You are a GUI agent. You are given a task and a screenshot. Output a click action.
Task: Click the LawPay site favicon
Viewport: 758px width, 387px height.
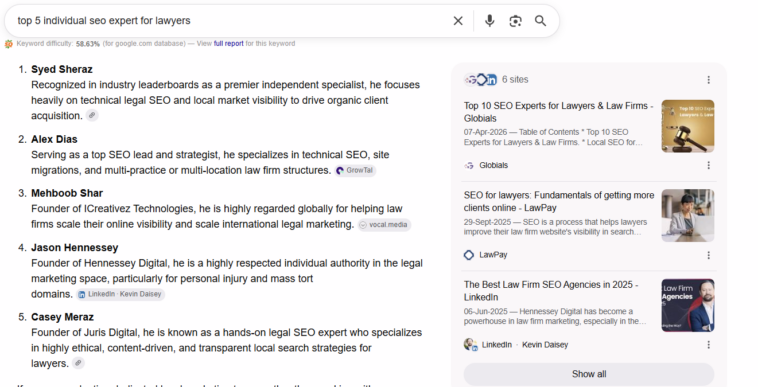[469, 255]
